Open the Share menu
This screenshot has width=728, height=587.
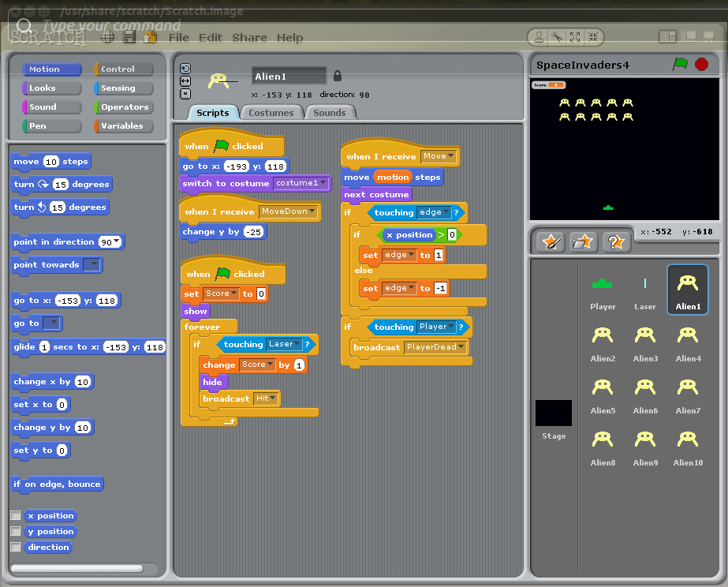point(249,37)
